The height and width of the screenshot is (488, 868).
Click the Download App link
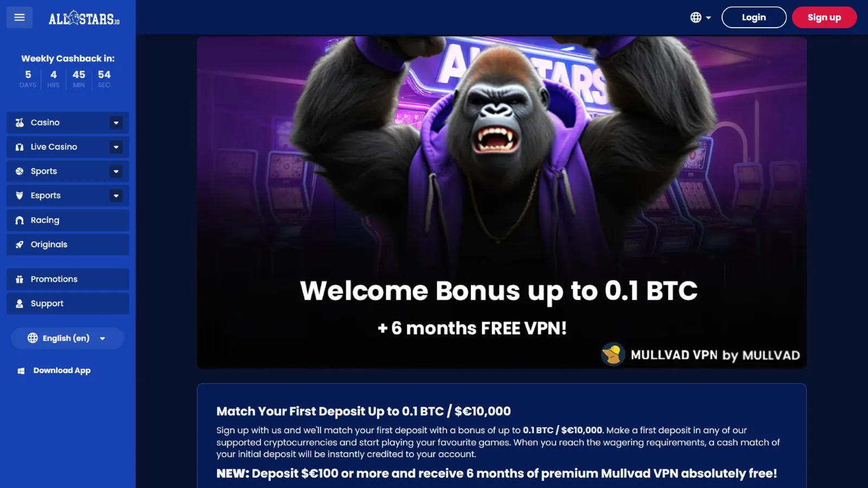coord(54,371)
